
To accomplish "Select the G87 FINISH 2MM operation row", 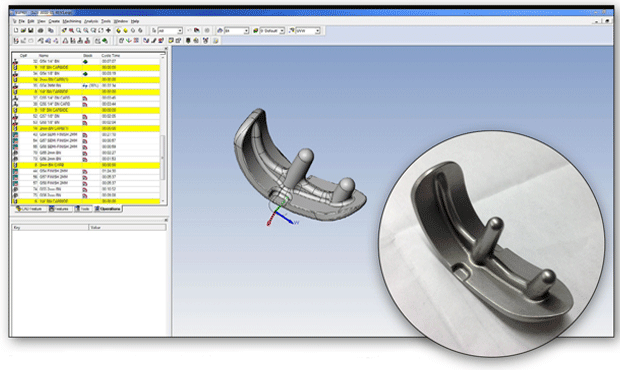I will (86, 177).
